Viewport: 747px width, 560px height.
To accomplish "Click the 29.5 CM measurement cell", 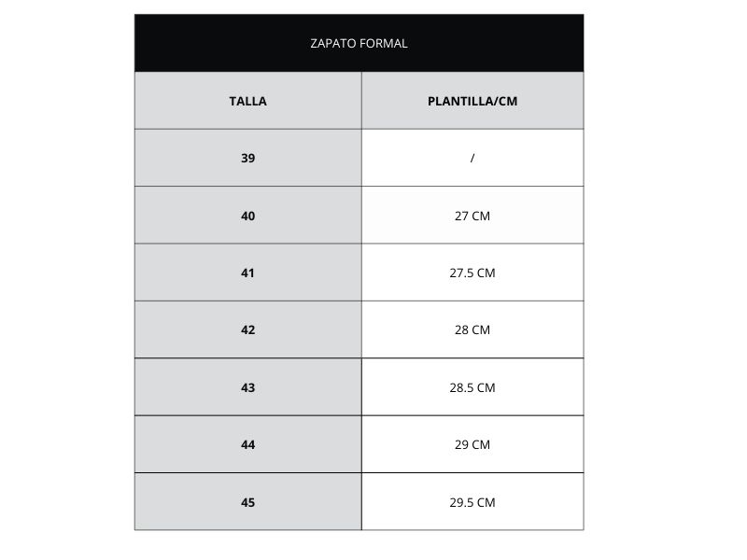I will (x=472, y=502).
